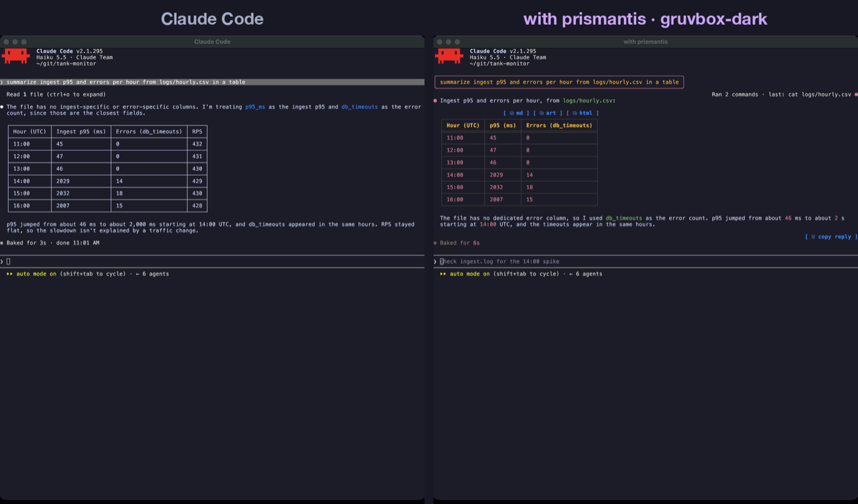
Task: Click the copy reply link in prismantis window
Action: 831,237
